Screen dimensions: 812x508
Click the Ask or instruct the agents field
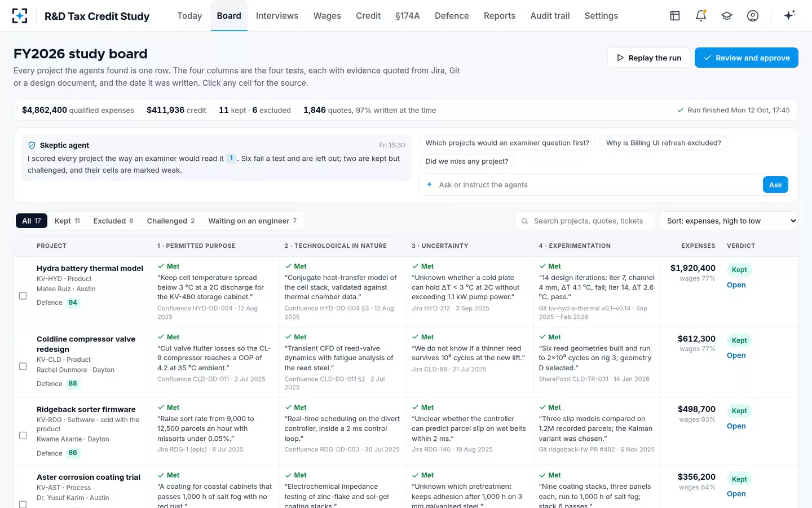(599, 185)
